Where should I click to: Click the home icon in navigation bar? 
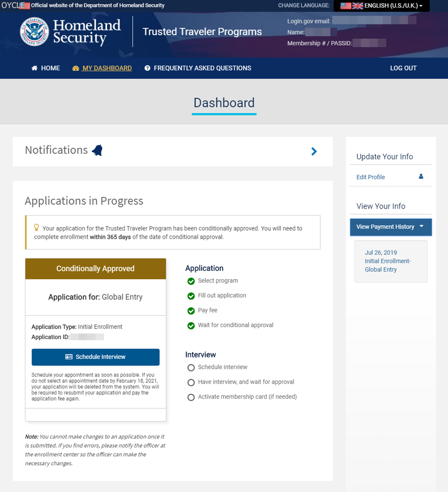coord(34,68)
